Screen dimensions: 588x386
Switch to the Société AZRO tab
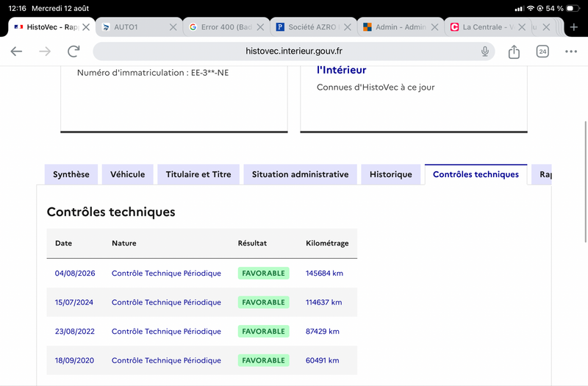tap(307, 27)
